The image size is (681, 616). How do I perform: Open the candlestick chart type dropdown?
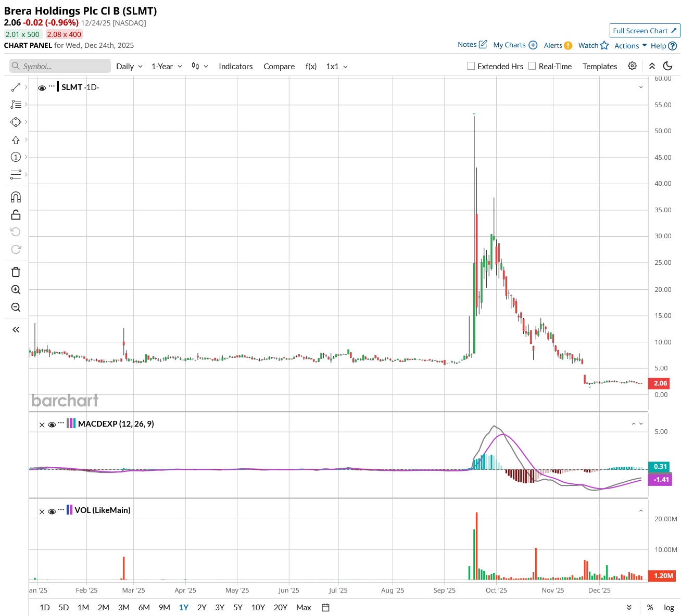click(200, 66)
